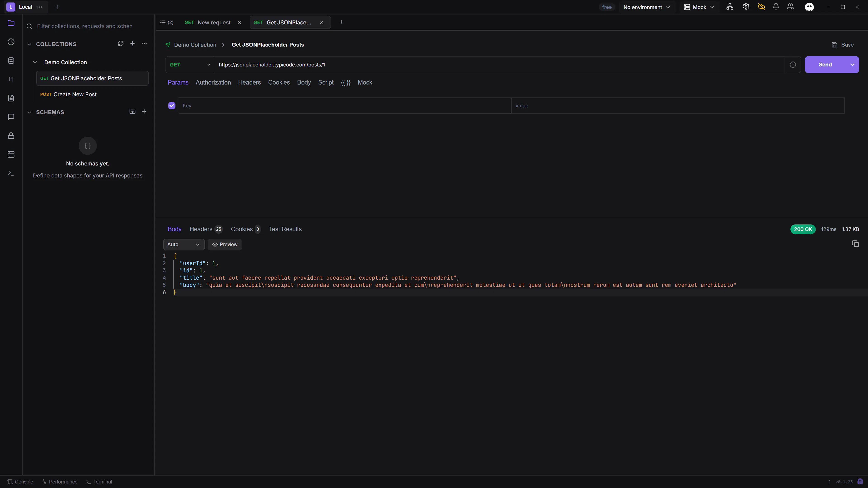868x488 pixels.
Task: Click the yellow cloud-off sync icon
Action: coord(762,7)
